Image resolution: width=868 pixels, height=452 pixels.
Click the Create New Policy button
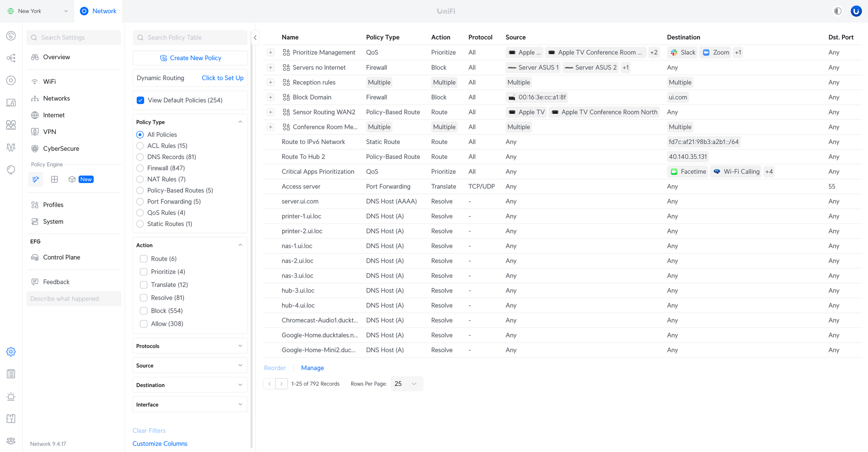(190, 58)
